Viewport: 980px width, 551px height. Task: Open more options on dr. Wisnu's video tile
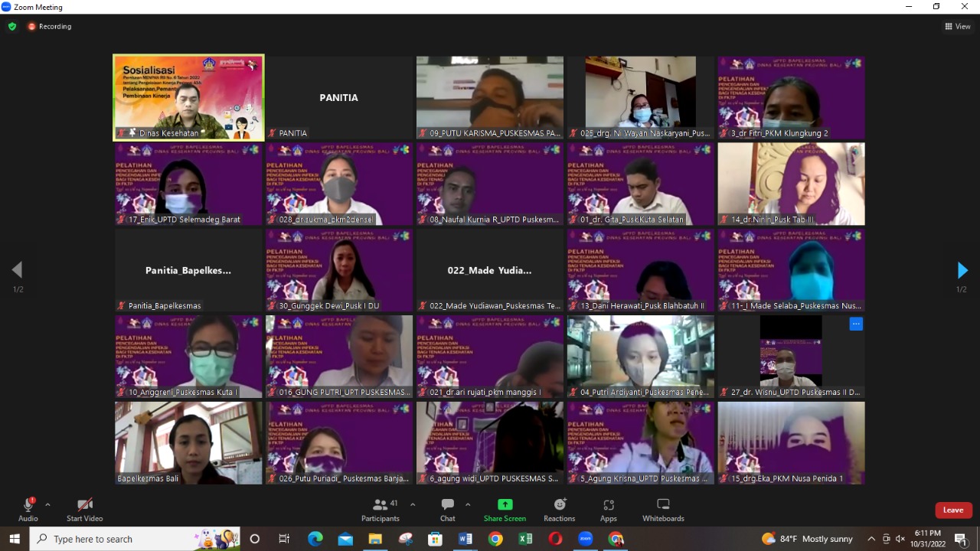pos(856,324)
